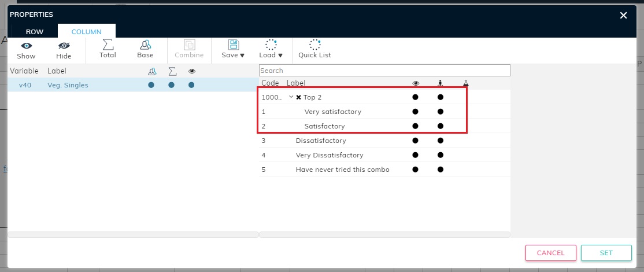Click into the Search field
Image resolution: width=644 pixels, height=272 pixels.
tap(384, 71)
